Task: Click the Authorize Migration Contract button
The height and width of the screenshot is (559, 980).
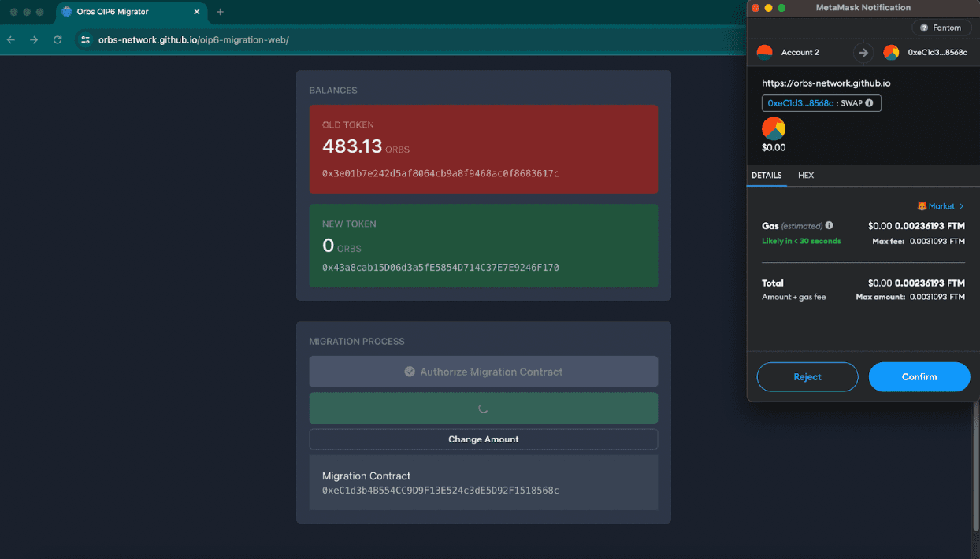Action: click(x=483, y=372)
